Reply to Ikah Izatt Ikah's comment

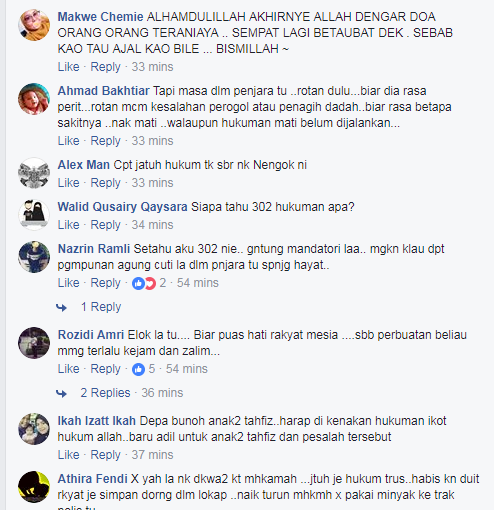[x=105, y=455]
